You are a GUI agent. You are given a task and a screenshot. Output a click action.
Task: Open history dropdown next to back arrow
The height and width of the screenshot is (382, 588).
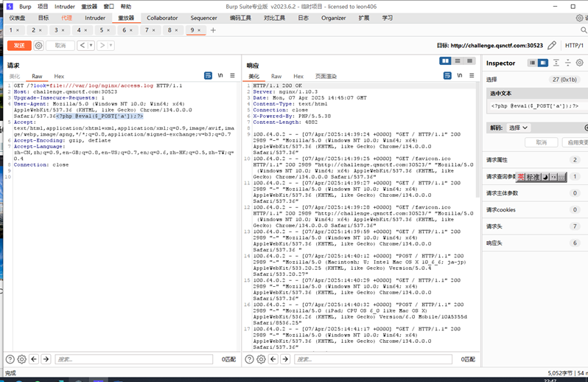coord(91,46)
